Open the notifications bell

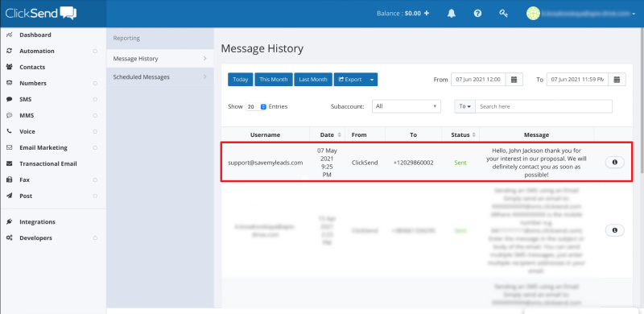452,13
